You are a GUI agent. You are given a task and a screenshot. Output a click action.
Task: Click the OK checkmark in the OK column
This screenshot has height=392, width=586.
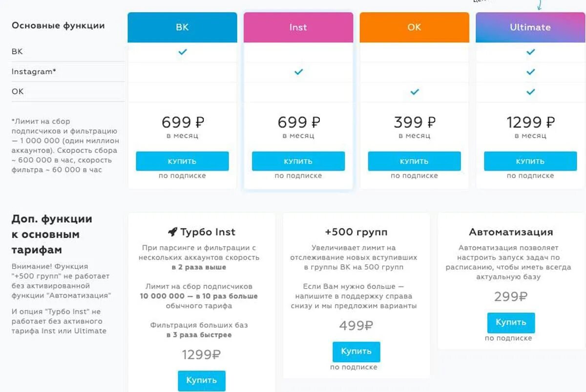(415, 92)
